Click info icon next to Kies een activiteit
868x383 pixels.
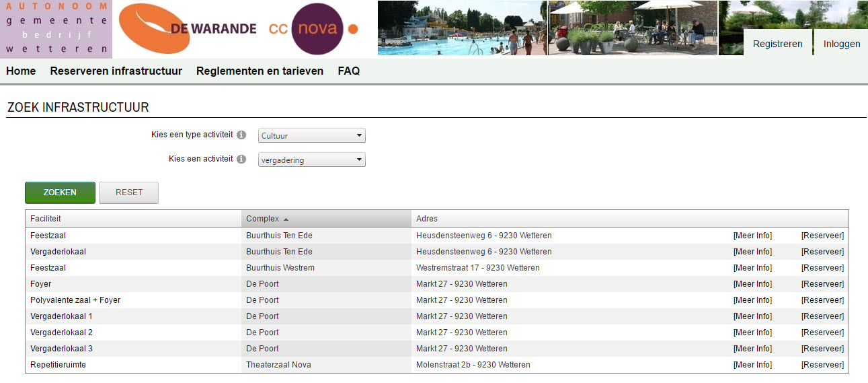tap(242, 160)
